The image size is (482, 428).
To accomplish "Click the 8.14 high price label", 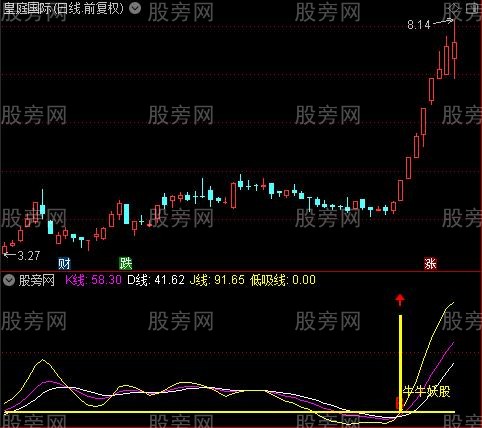I will (419, 25).
